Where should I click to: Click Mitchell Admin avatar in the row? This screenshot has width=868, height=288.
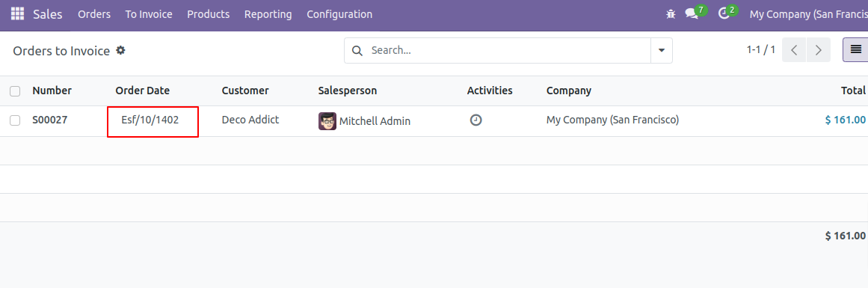[327, 120]
